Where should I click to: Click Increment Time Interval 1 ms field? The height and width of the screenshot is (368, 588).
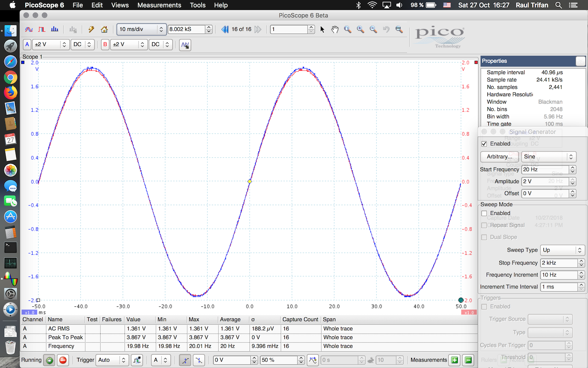coord(559,287)
